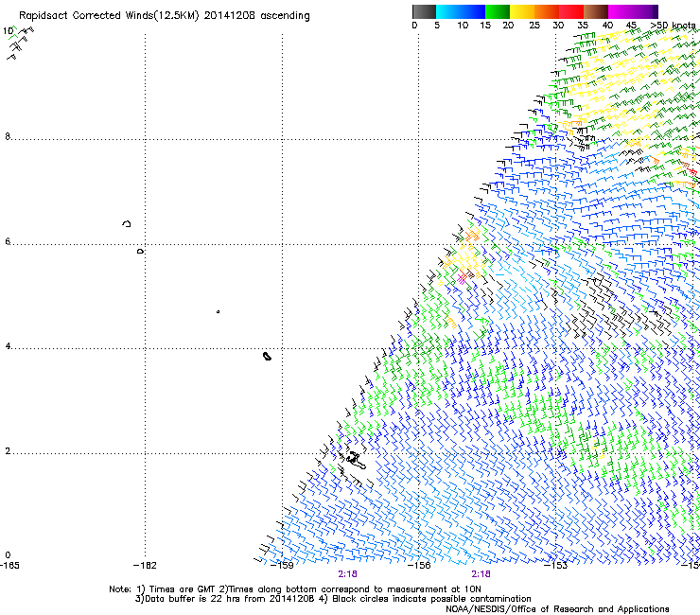Viewport: 700px width, 615px height.
Task: Click the longitude label '-153'
Action: tap(556, 566)
